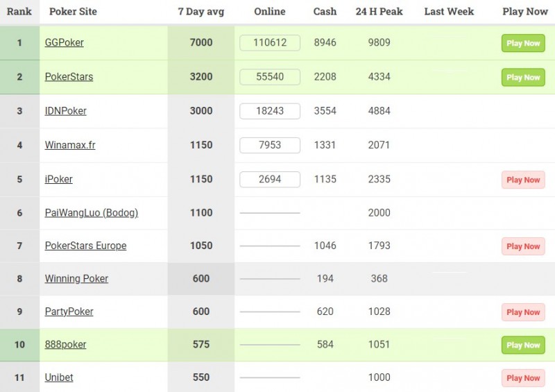The image size is (555, 392).
Task: Click GGPoker online count box 110612
Action: pyautogui.click(x=270, y=43)
